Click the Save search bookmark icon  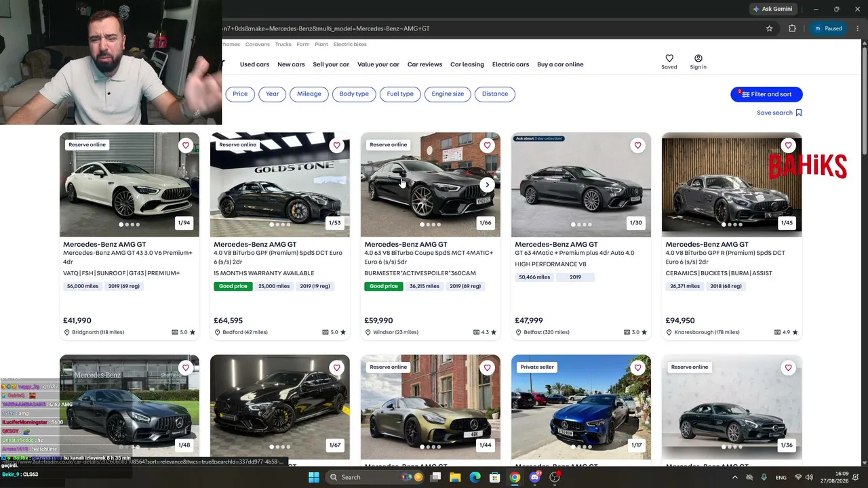[x=799, y=113]
